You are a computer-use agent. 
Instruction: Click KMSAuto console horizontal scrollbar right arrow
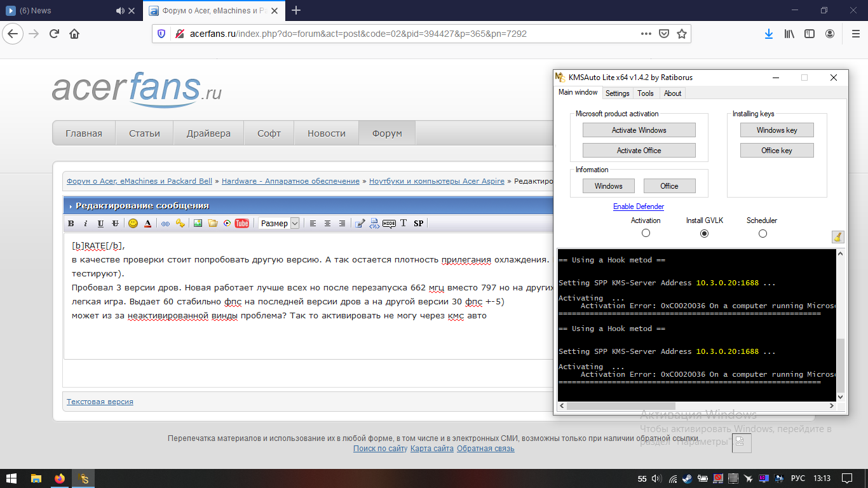[x=831, y=406]
